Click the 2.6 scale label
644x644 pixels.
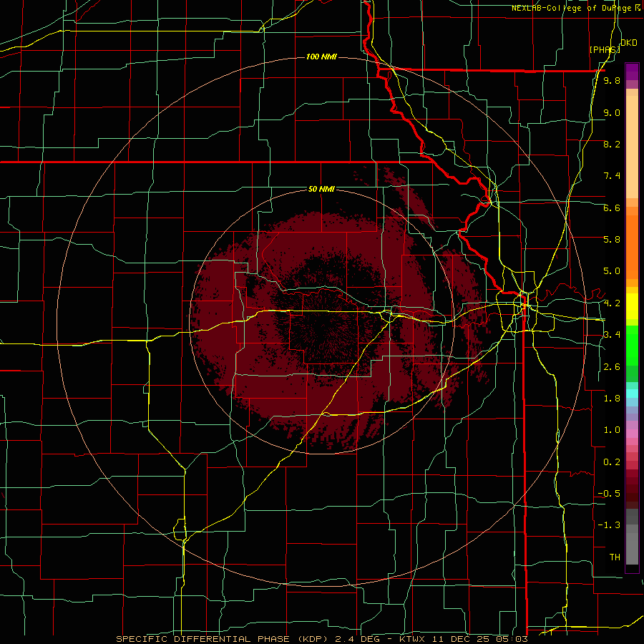(x=612, y=367)
